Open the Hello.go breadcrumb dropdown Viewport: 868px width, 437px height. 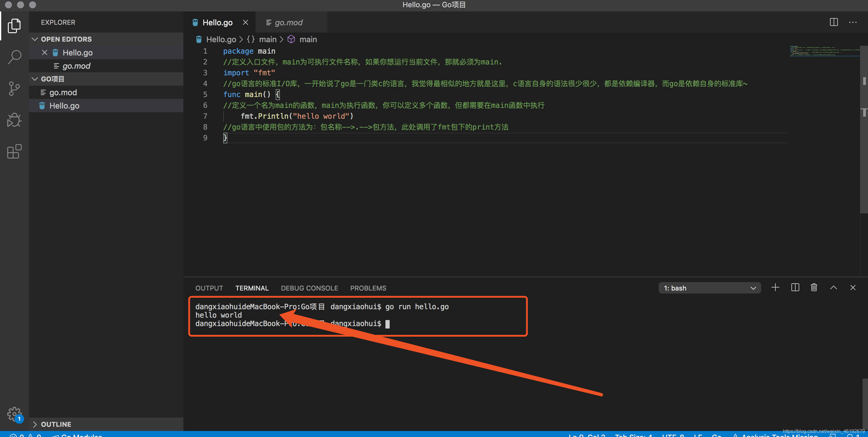click(x=221, y=39)
